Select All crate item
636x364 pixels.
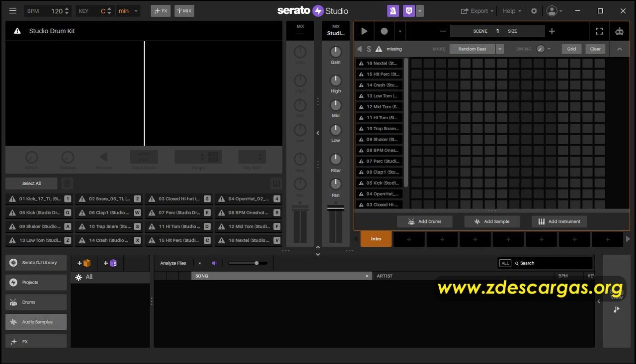[110, 277]
